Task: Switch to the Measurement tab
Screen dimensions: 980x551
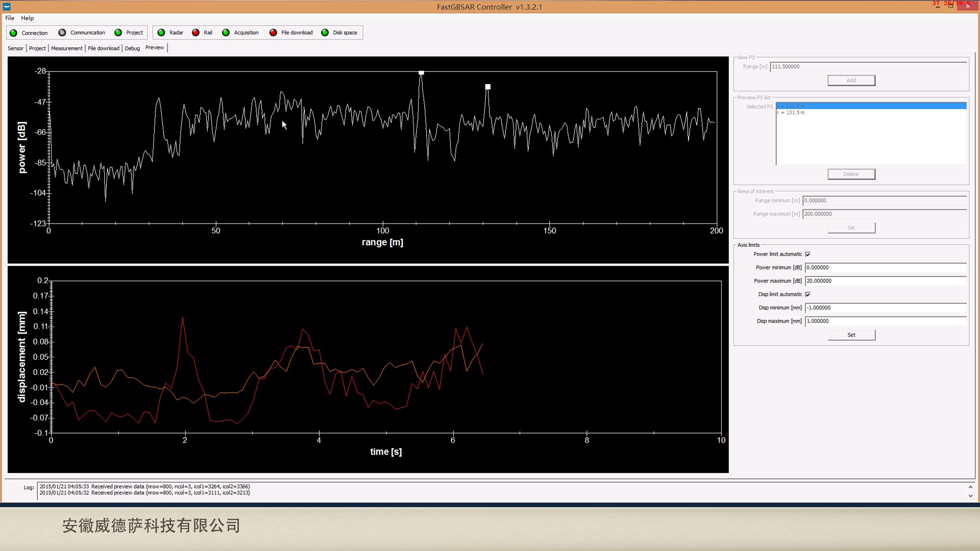Action: click(x=67, y=48)
